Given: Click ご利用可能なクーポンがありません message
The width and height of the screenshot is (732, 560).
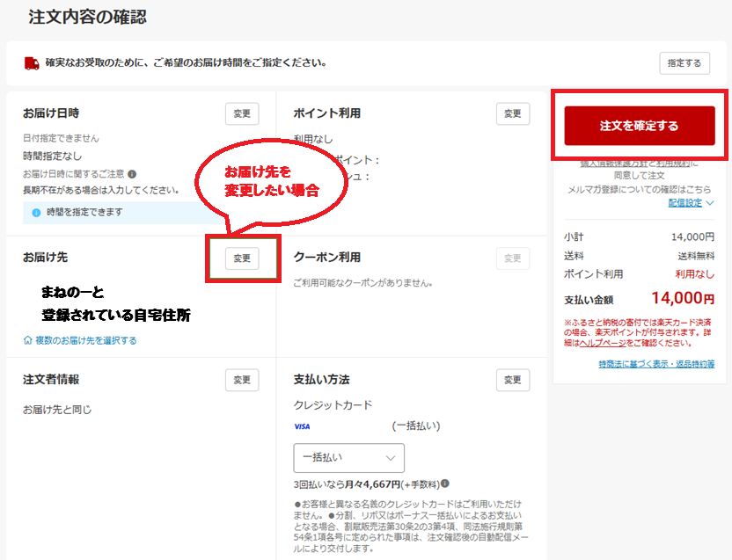Looking at the screenshot, I should coord(362,283).
